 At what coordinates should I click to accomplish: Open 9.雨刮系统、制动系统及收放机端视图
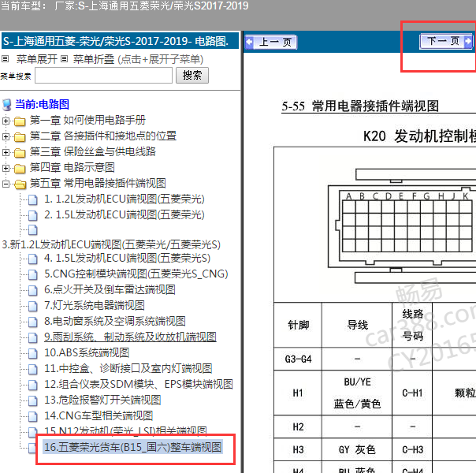coord(131,337)
